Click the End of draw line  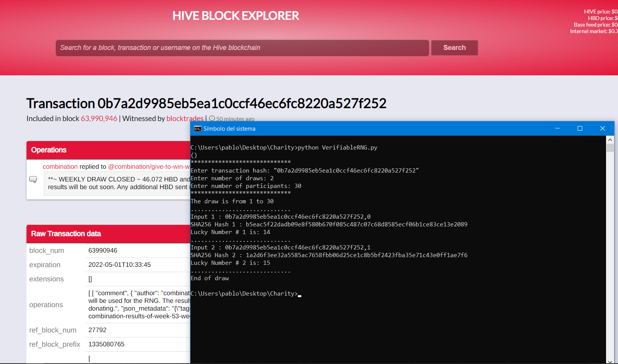click(x=210, y=278)
